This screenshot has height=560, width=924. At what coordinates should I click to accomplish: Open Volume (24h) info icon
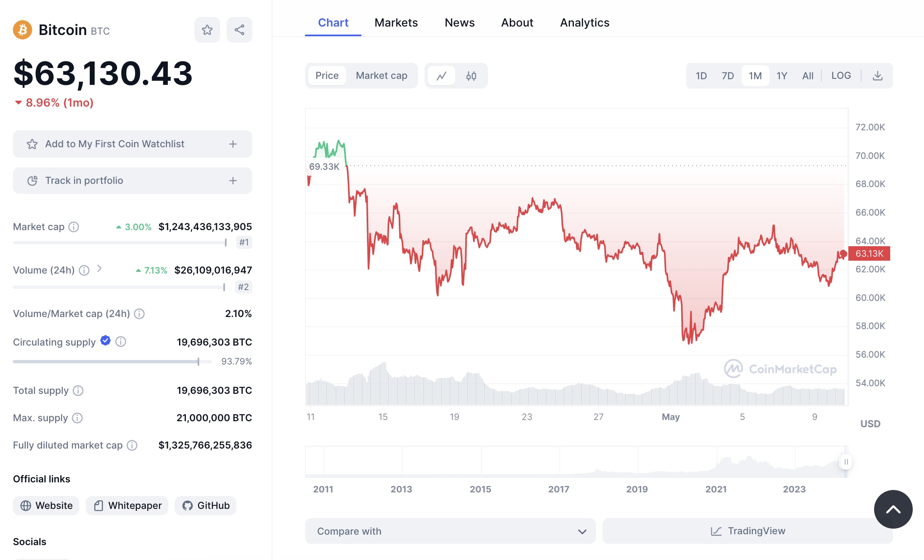pos(84,270)
